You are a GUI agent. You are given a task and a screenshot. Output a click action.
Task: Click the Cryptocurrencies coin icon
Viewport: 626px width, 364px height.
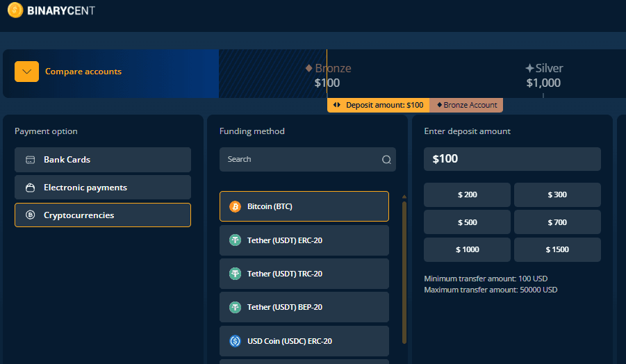(31, 215)
